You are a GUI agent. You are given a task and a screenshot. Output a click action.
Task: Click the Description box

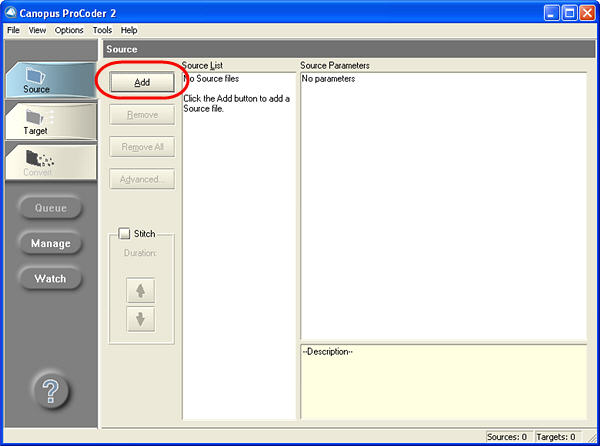coord(443,382)
